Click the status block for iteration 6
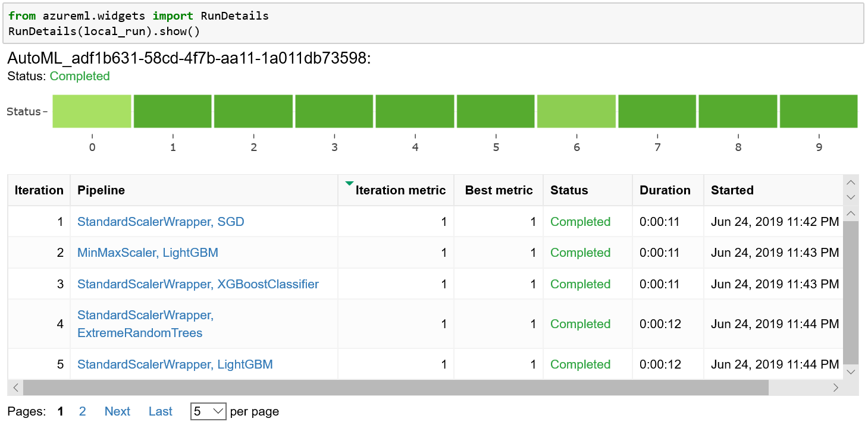The image size is (868, 431). [576, 111]
